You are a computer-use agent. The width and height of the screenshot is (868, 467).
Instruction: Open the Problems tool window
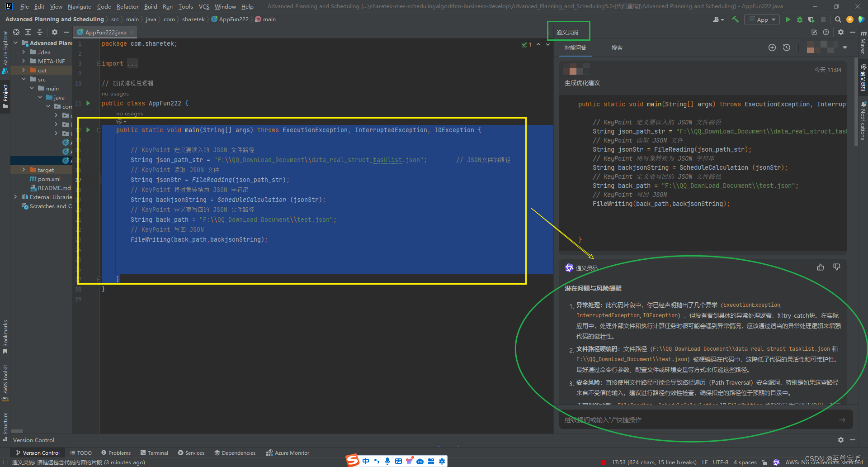pyautogui.click(x=116, y=453)
